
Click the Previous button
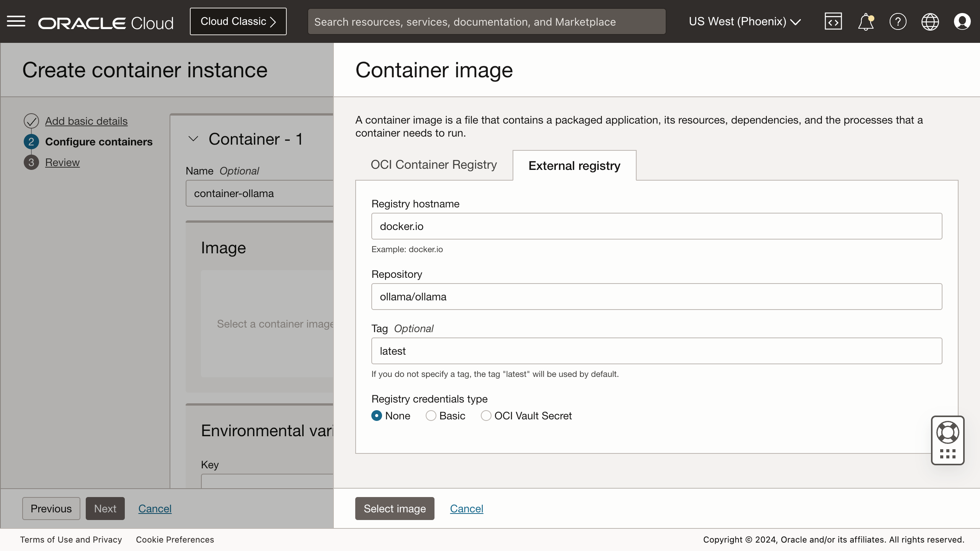tap(51, 509)
